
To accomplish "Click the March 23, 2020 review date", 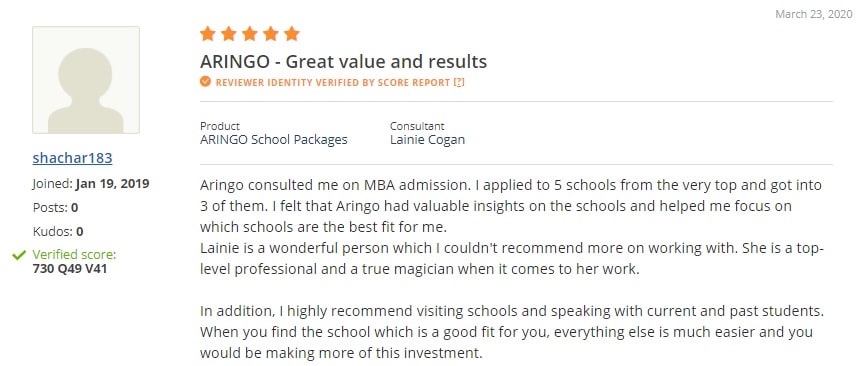I will click(x=814, y=15).
